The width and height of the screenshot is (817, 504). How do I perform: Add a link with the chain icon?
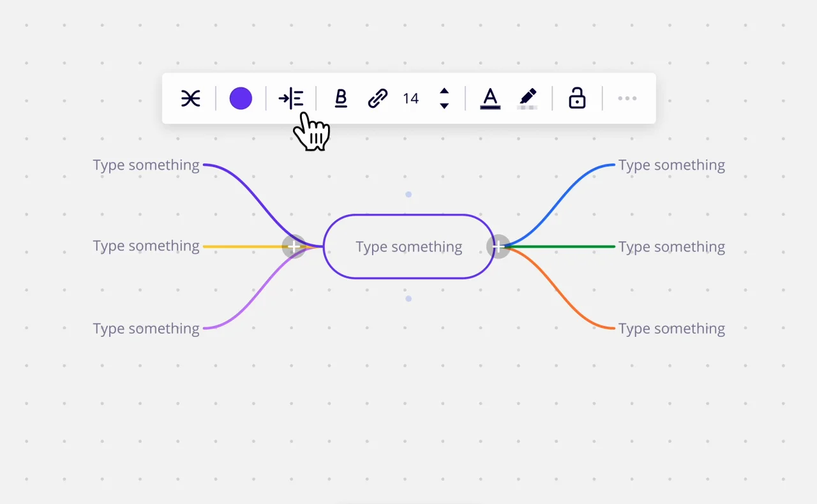pyautogui.click(x=378, y=98)
